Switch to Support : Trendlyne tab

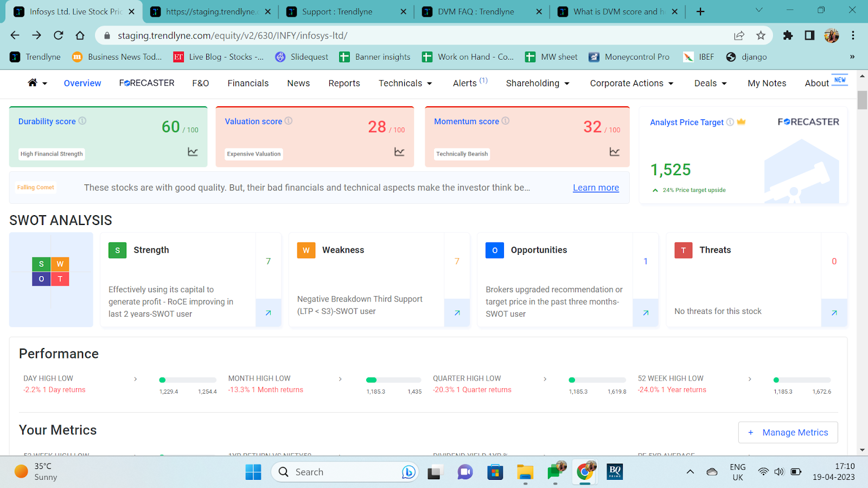[x=346, y=11]
